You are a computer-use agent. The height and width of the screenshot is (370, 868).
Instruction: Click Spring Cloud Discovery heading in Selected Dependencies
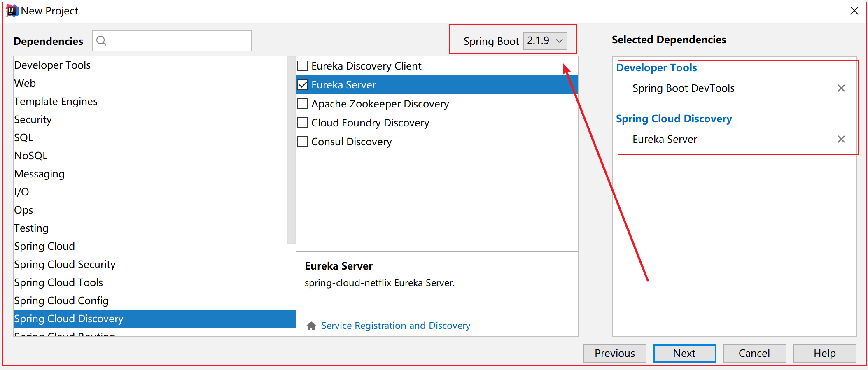tap(674, 119)
